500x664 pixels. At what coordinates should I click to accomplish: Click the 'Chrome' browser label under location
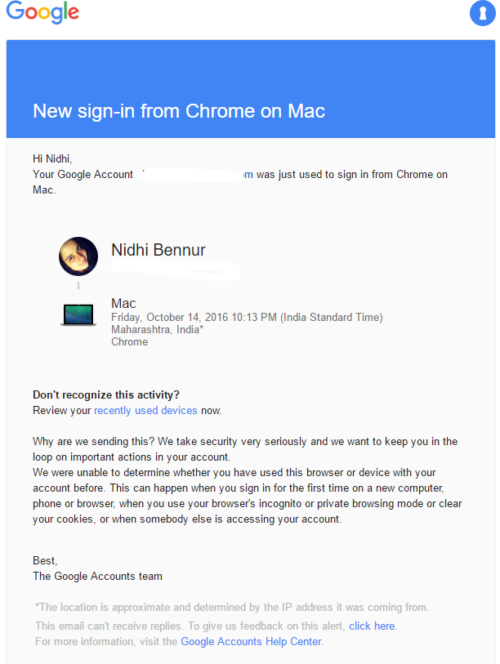[x=130, y=342]
